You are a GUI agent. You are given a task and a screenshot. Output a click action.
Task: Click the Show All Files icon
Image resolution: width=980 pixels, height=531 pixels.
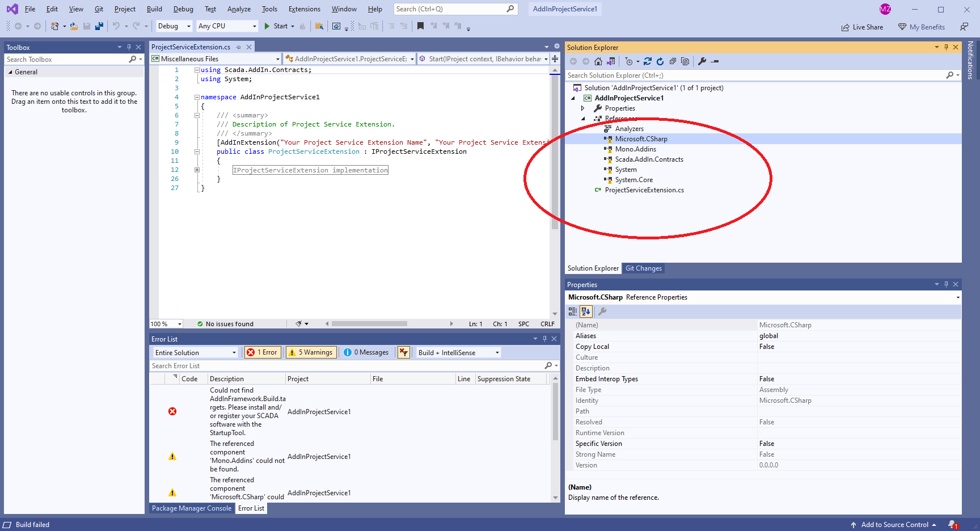(x=685, y=61)
